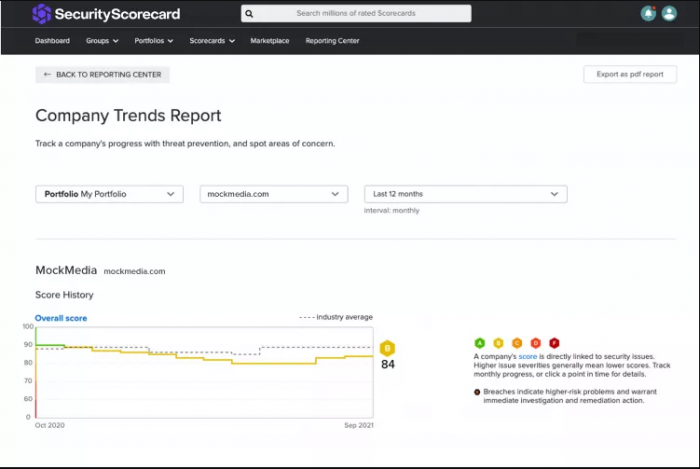700x469 pixels.
Task: Click Export as pdf report button
Action: [x=630, y=74]
